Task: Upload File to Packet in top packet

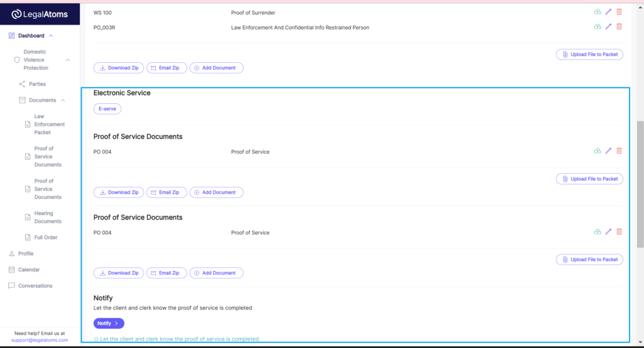Action: click(589, 54)
